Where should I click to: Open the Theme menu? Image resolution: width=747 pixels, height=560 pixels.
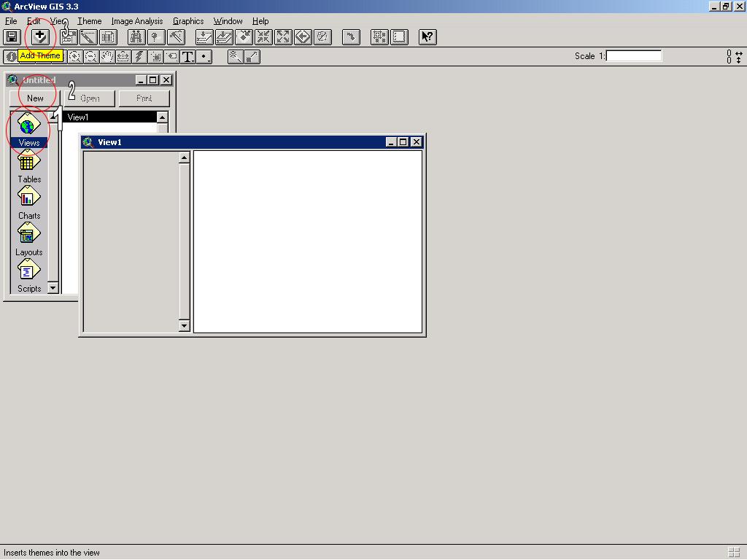point(90,21)
